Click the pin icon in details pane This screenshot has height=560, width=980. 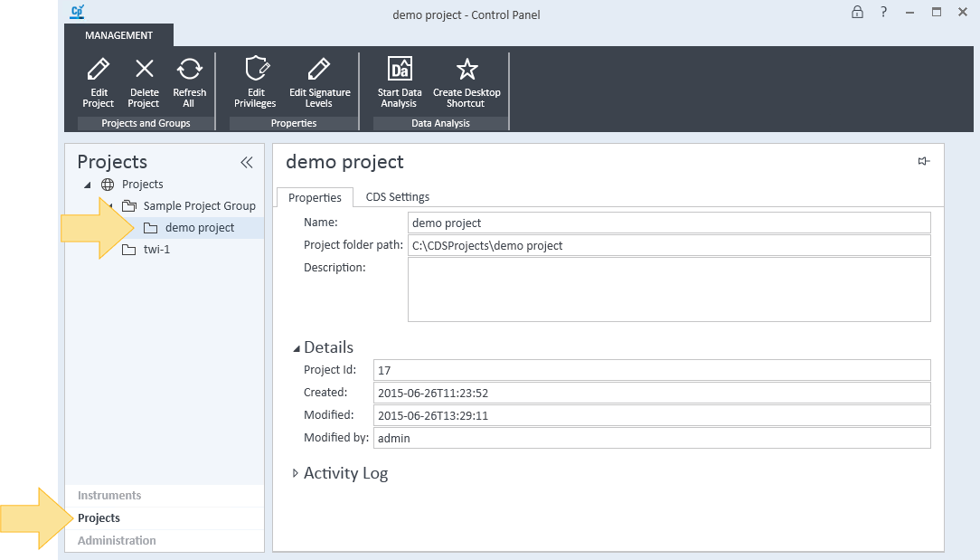(924, 161)
